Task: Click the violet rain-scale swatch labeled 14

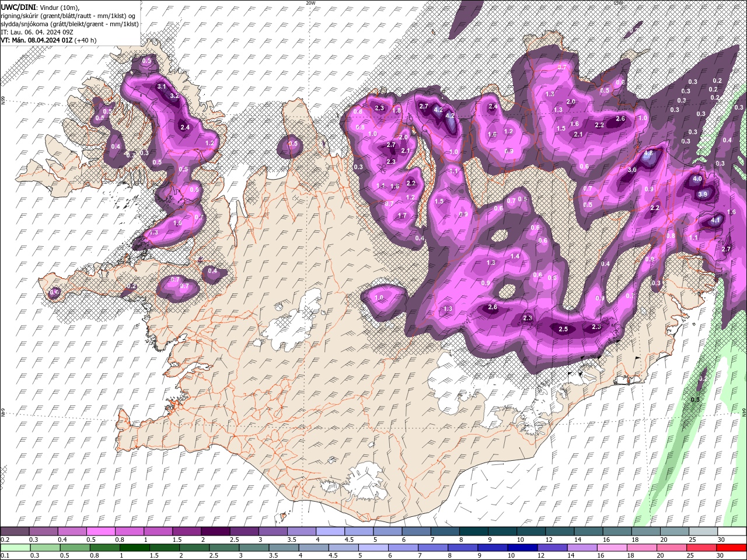Action: 582,548
